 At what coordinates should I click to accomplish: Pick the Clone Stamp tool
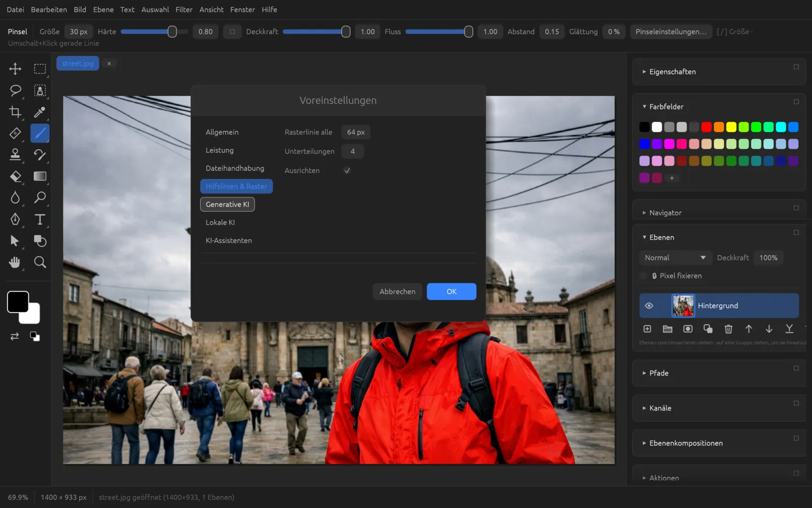pos(15,154)
